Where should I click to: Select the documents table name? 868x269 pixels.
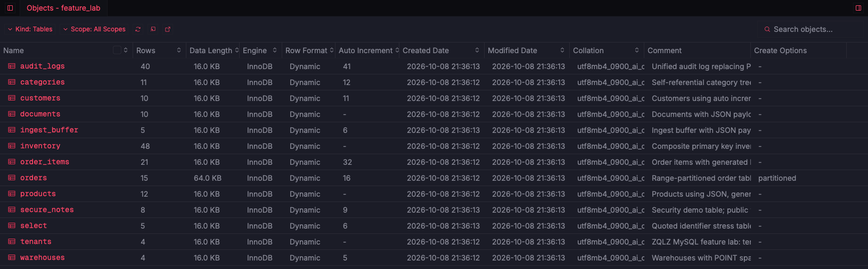pos(40,114)
